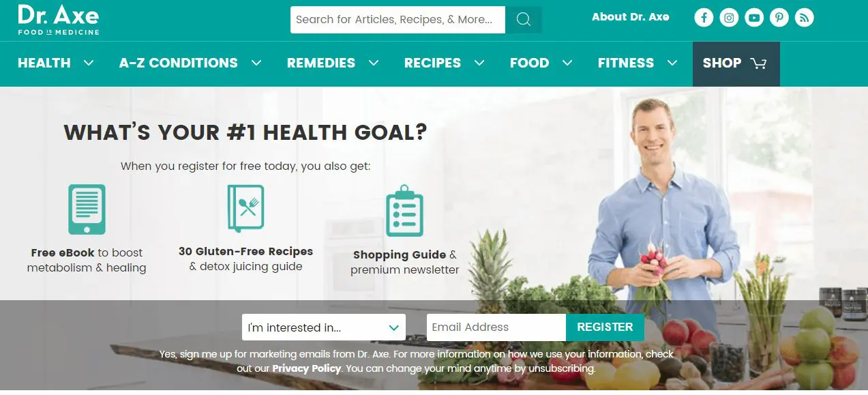Focus the Email Address input field
This screenshot has height=395, width=868.
496,327
